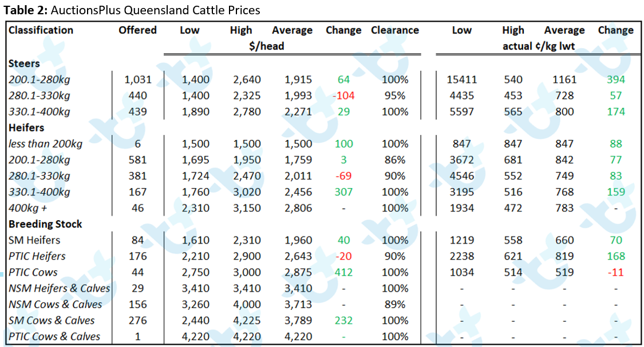Select the Classification column header
This screenshot has height=347, width=644.
point(41,30)
